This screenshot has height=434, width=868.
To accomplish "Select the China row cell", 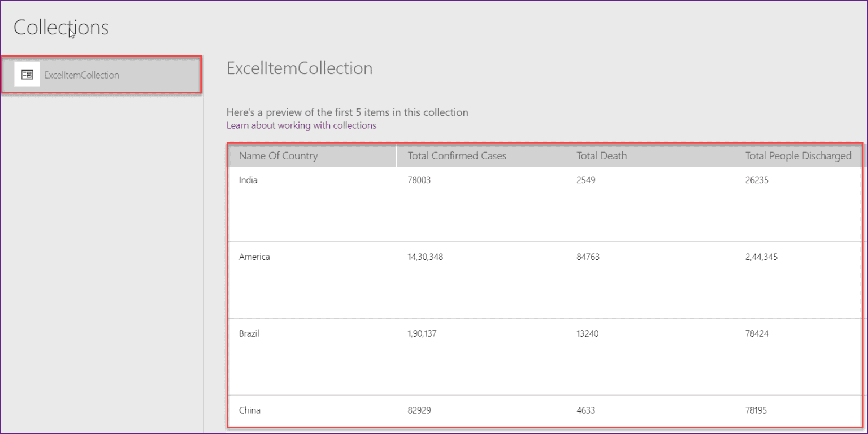I will (x=250, y=410).
